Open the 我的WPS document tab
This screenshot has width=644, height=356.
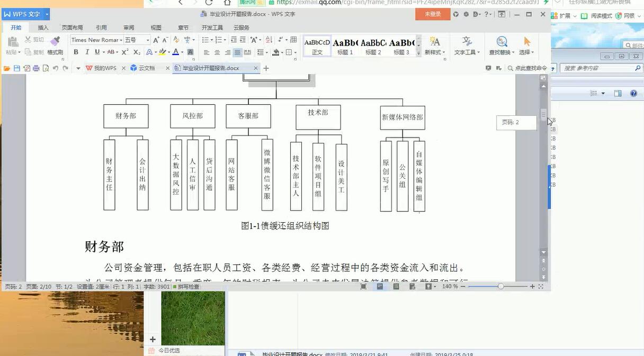click(x=105, y=68)
